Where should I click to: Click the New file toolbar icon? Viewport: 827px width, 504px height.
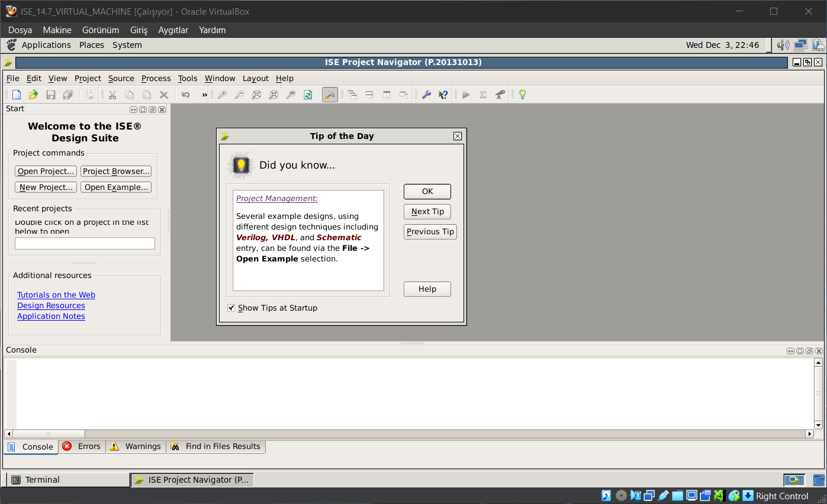(x=17, y=95)
